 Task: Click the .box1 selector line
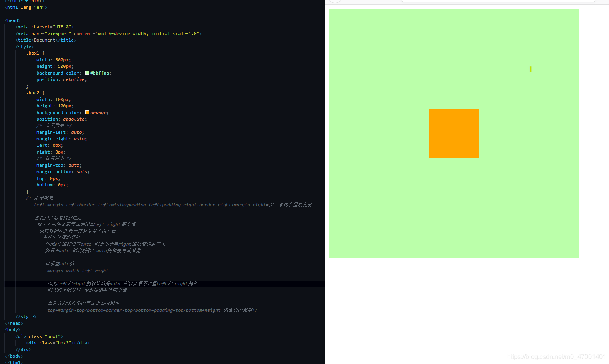click(36, 53)
